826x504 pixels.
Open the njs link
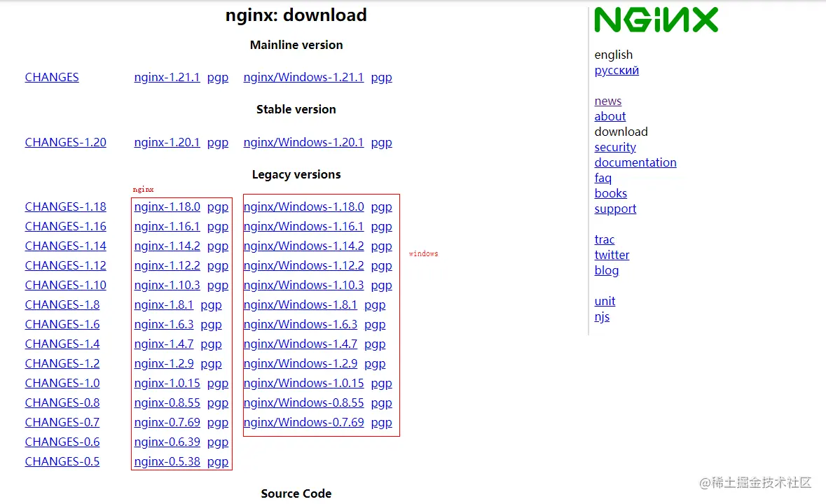(x=602, y=316)
